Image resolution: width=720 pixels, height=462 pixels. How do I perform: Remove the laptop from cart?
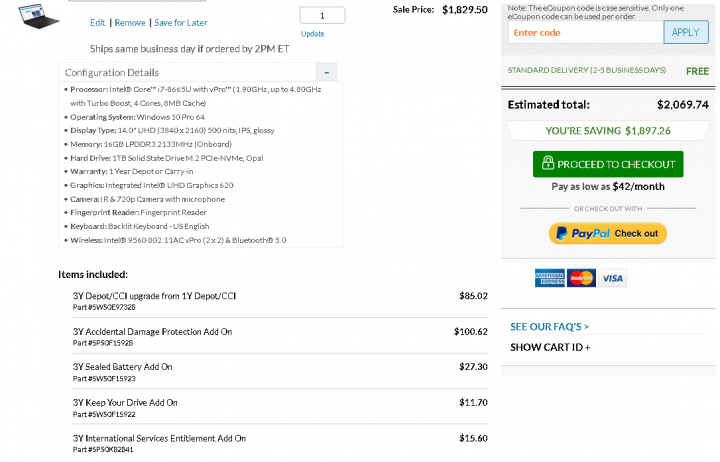130,23
